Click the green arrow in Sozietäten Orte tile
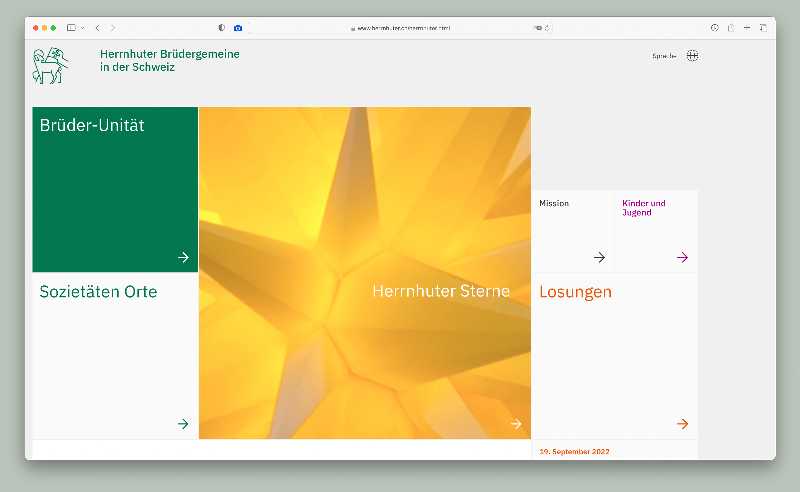800x492 pixels. (183, 424)
